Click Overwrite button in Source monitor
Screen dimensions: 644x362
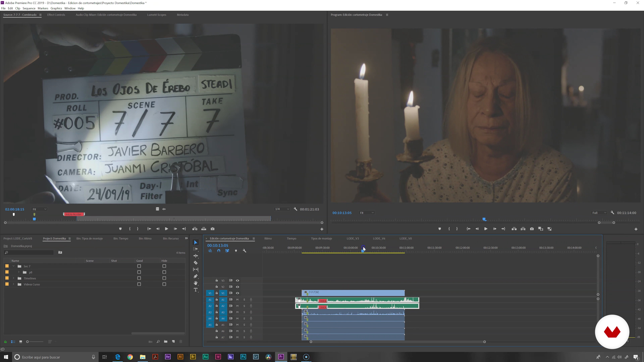tap(204, 229)
